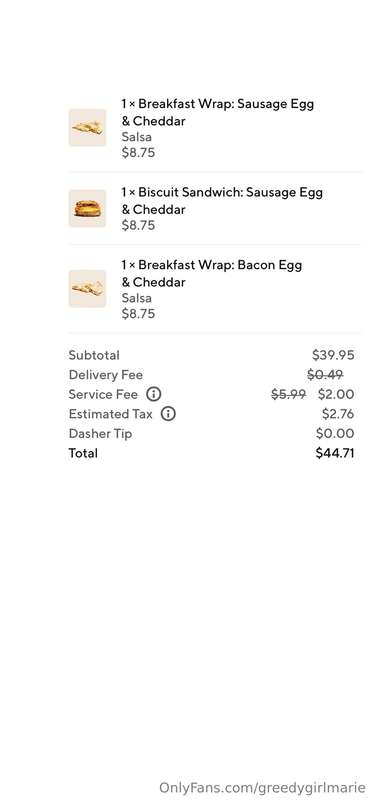The width and height of the screenshot is (370, 800).
Task: Open the Biscuit Sandwich thumbnail image
Action: [87, 208]
